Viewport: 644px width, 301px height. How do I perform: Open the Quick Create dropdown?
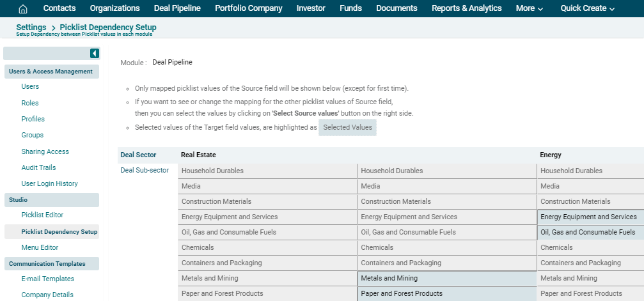[x=587, y=8]
